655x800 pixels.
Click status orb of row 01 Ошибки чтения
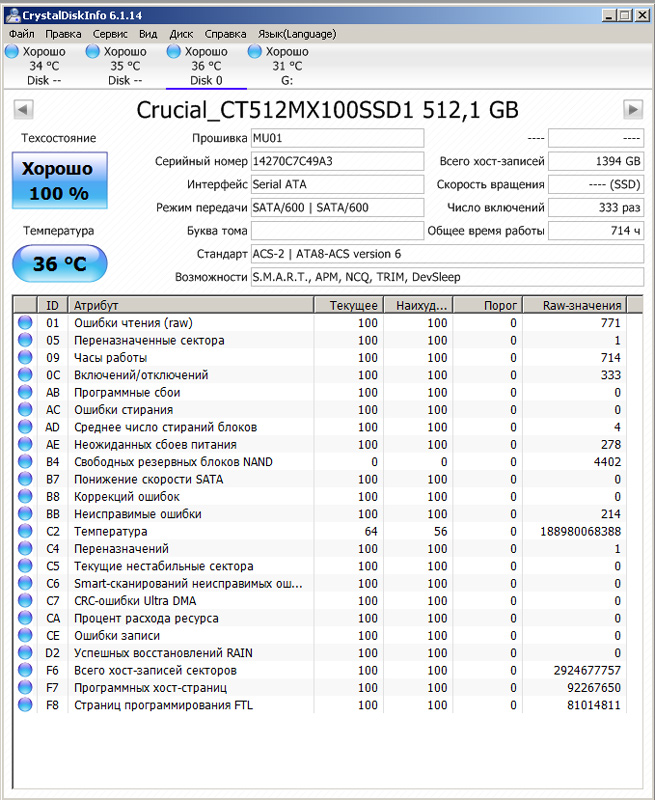click(x=25, y=322)
